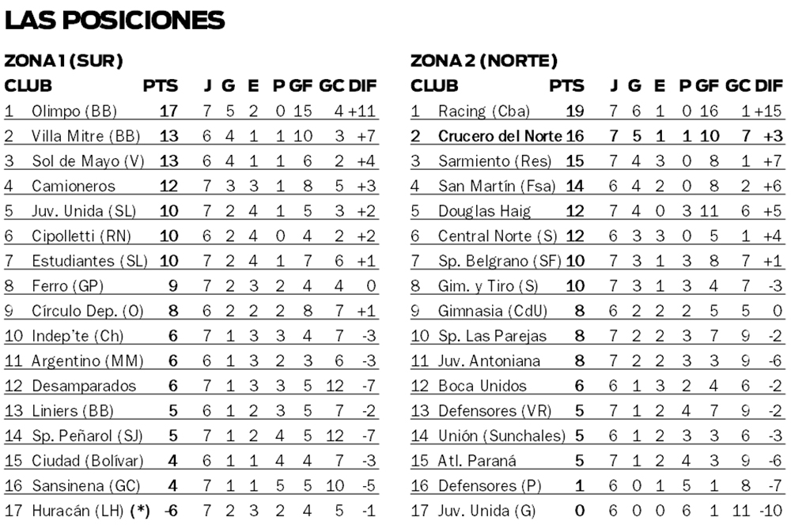Click Olimpo (BB) team name
Viewport: 791px width, 532px height.
click(x=74, y=111)
